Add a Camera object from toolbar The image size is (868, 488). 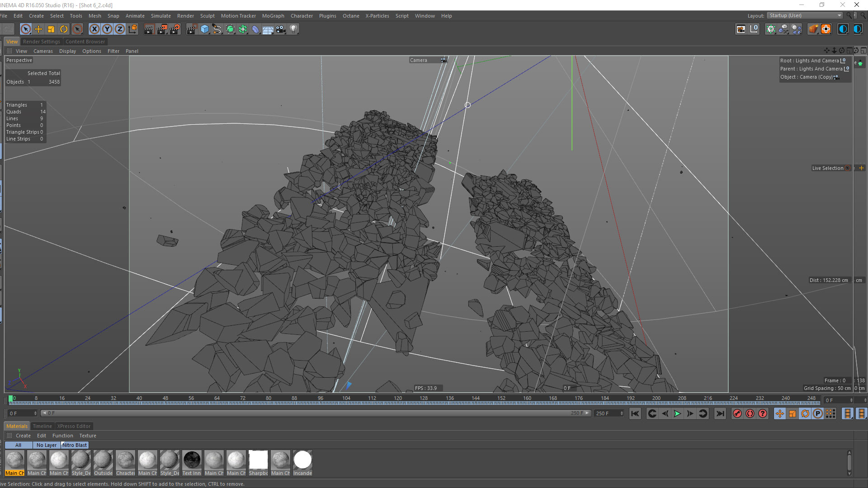click(x=281, y=29)
